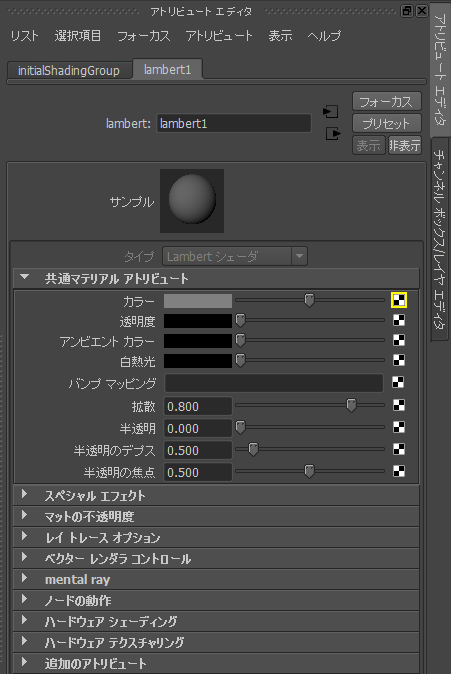Click the checker map button for カラー
The width and height of the screenshot is (451, 674).
click(x=399, y=300)
